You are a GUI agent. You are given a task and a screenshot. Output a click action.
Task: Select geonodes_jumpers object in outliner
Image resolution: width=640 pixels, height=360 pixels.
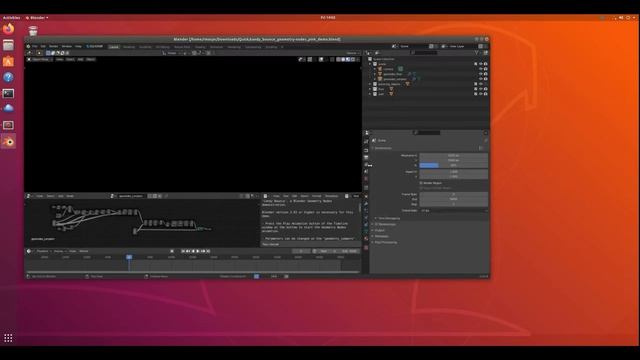tap(395, 79)
